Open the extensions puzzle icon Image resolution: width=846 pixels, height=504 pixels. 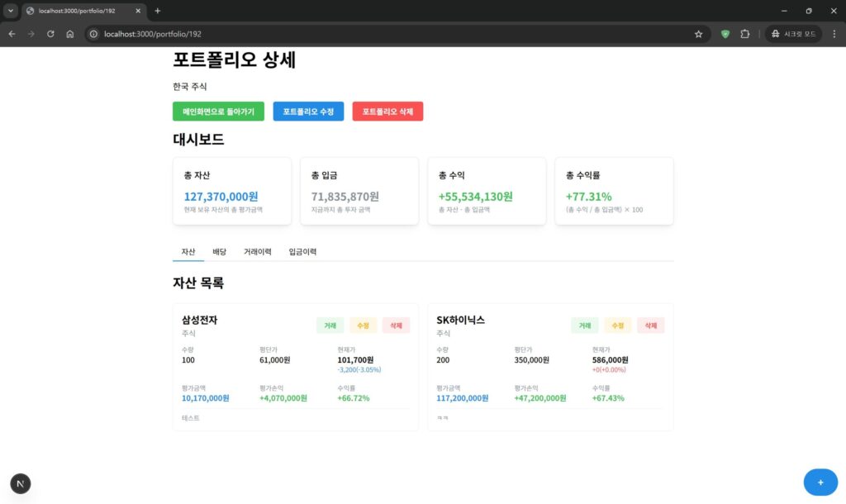click(744, 34)
